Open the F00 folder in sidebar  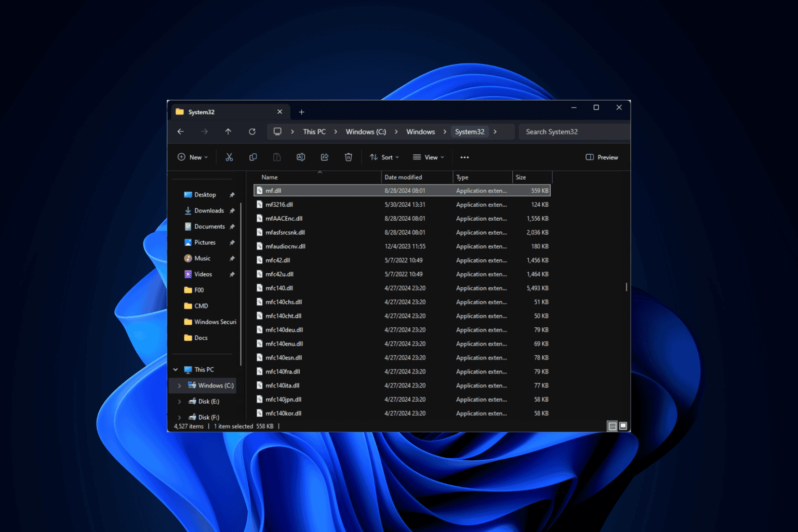click(x=199, y=290)
